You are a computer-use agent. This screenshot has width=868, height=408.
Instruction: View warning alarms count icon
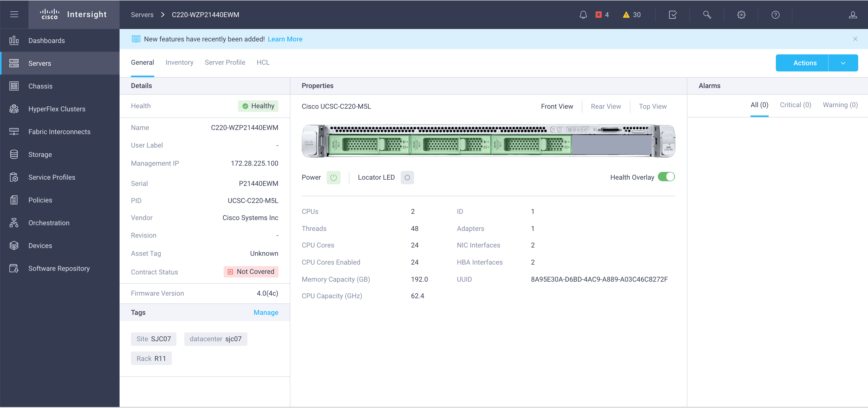coord(626,15)
